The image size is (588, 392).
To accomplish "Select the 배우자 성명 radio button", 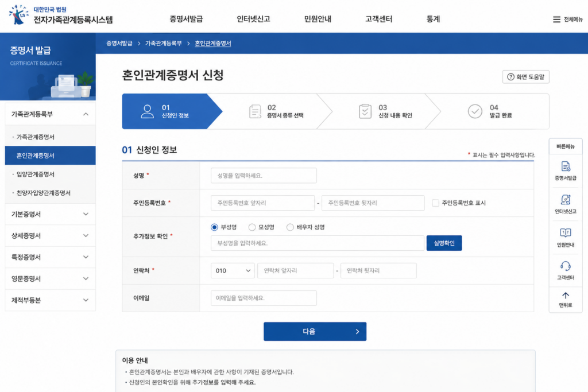I will [x=290, y=227].
